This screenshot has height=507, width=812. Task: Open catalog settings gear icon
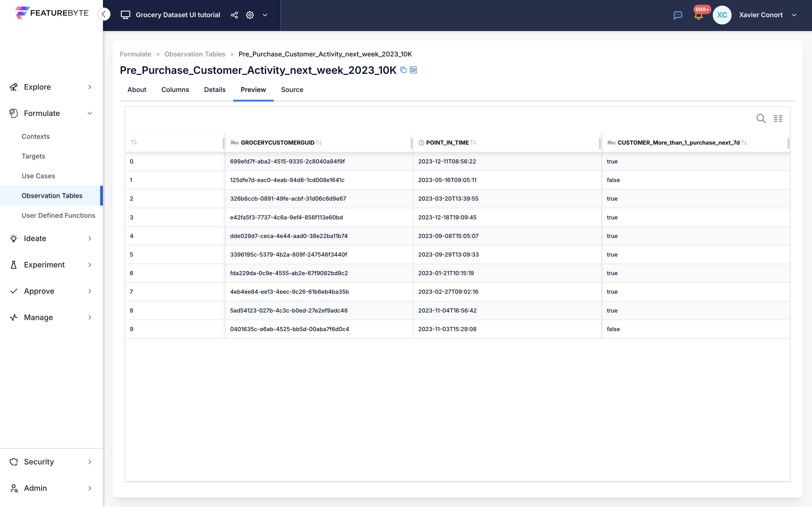250,15
